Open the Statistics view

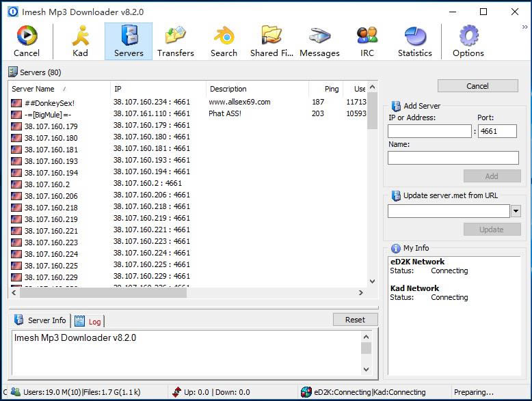(415, 42)
